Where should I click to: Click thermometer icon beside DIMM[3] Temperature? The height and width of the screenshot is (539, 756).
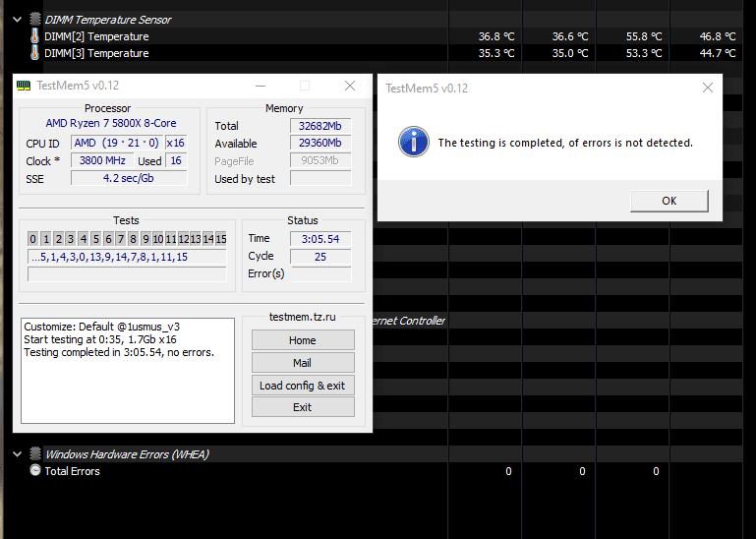tap(34, 52)
